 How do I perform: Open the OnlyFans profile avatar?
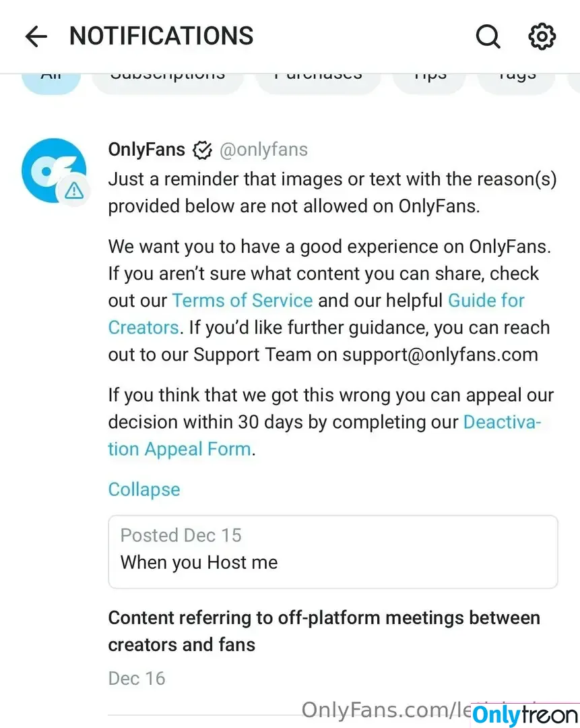(x=54, y=171)
